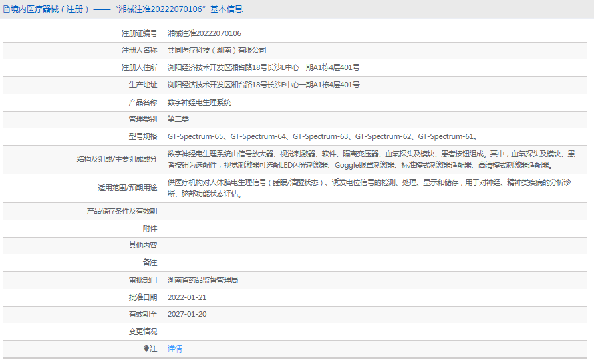594x364 pixels.
Task: Select the expiry date 2027-01-20
Action: (187, 315)
